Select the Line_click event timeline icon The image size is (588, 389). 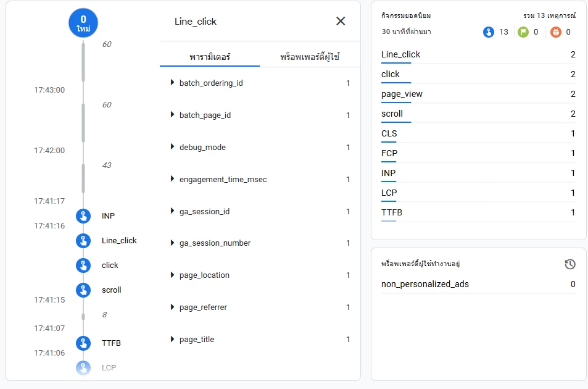[83, 241]
